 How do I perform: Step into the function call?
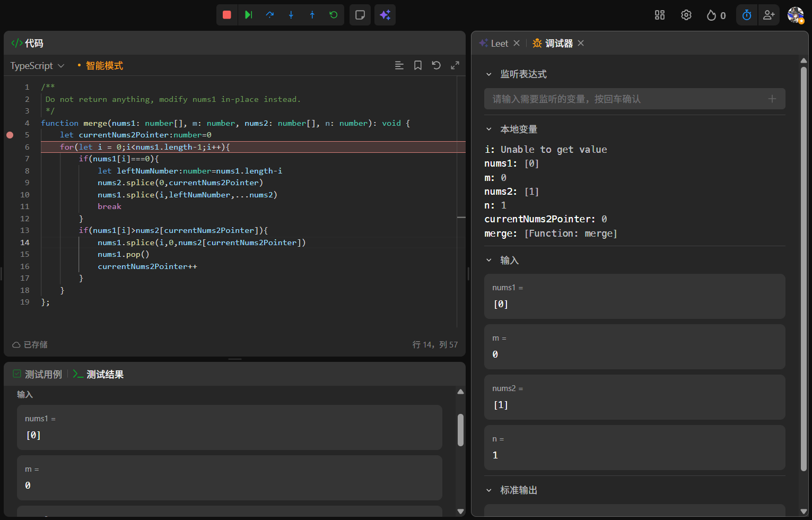pyautogui.click(x=291, y=15)
